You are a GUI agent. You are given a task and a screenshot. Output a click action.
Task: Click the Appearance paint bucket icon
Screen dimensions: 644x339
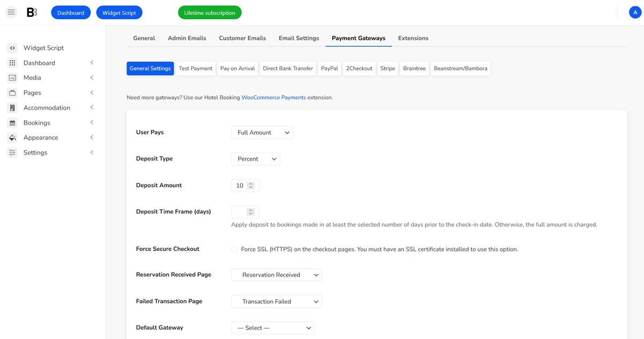click(12, 138)
